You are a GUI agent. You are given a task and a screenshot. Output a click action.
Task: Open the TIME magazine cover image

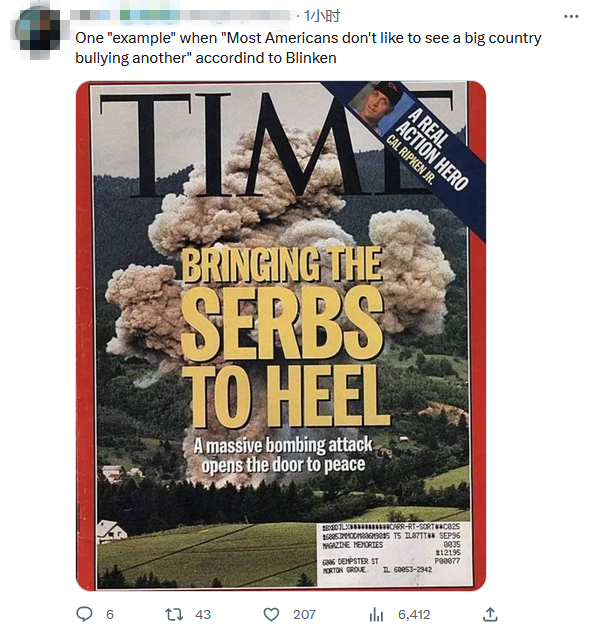(x=281, y=336)
